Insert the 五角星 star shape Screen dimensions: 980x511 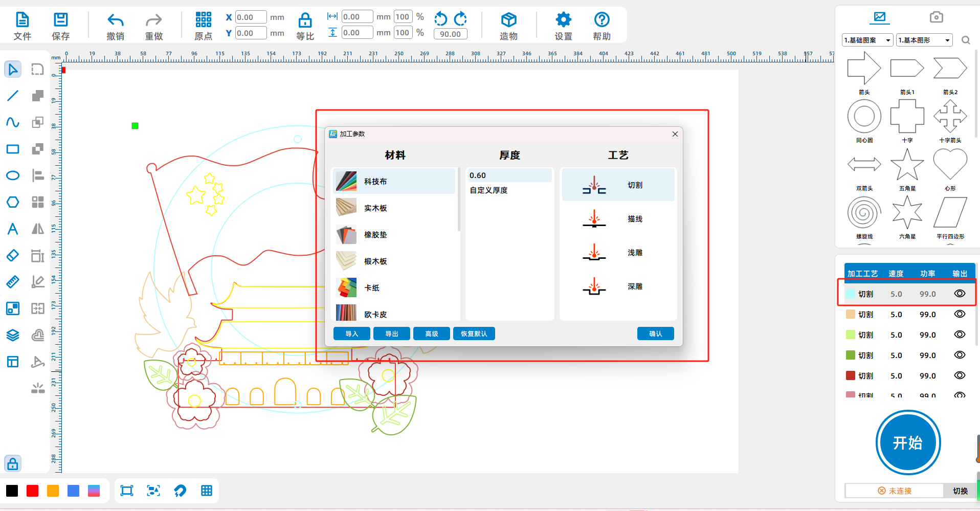click(907, 165)
